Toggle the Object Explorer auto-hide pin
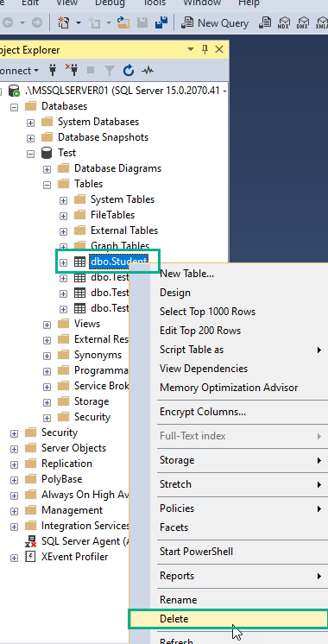Viewport: 328px width, 644px height. (205, 50)
